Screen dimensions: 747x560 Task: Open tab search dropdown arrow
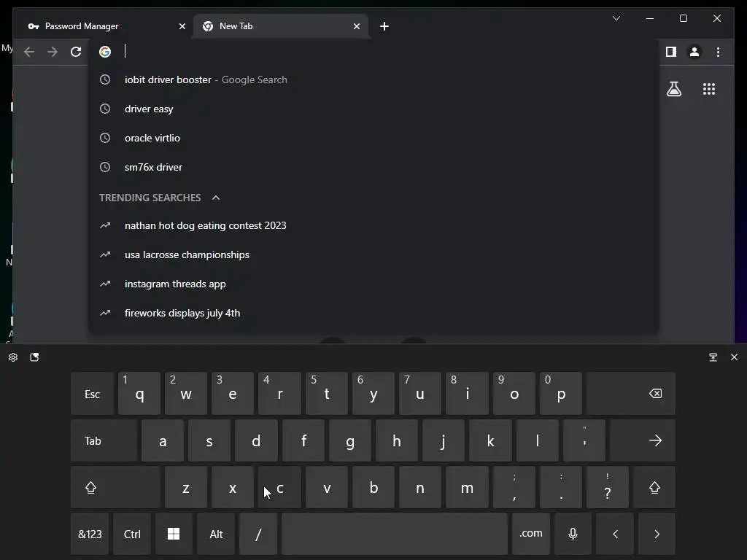pos(616,18)
